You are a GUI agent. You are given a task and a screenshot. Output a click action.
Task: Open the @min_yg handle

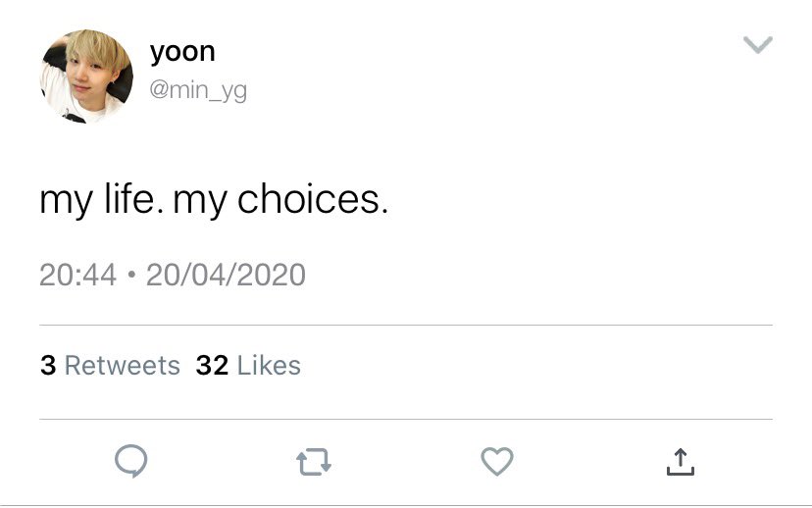[x=198, y=90]
